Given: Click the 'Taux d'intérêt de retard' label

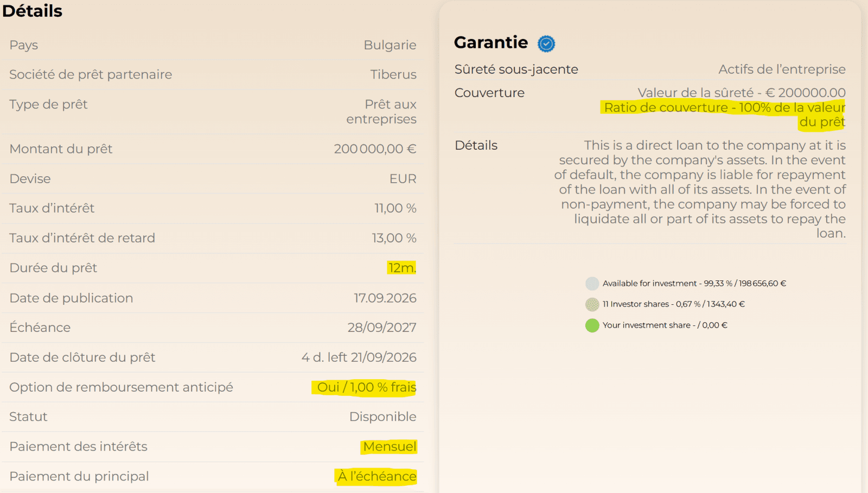Looking at the screenshot, I should (x=82, y=238).
